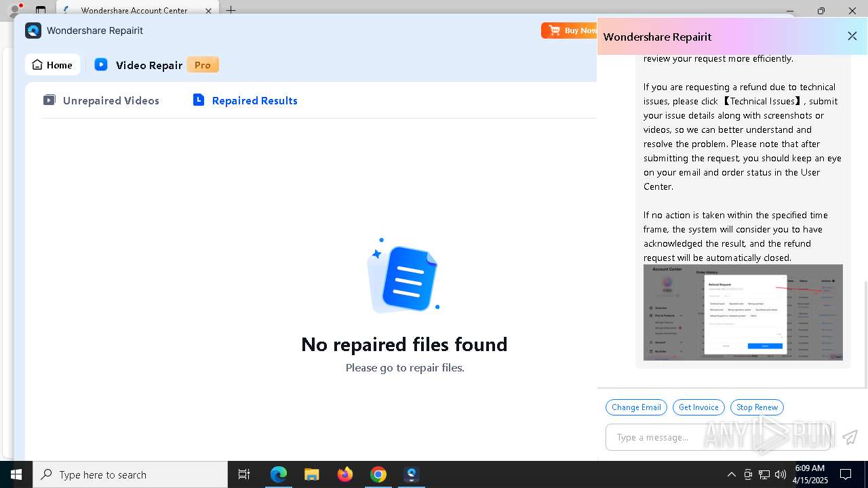This screenshot has height=488, width=868.
Task: Launch Microsoft Edge from the taskbar
Action: [x=279, y=474]
